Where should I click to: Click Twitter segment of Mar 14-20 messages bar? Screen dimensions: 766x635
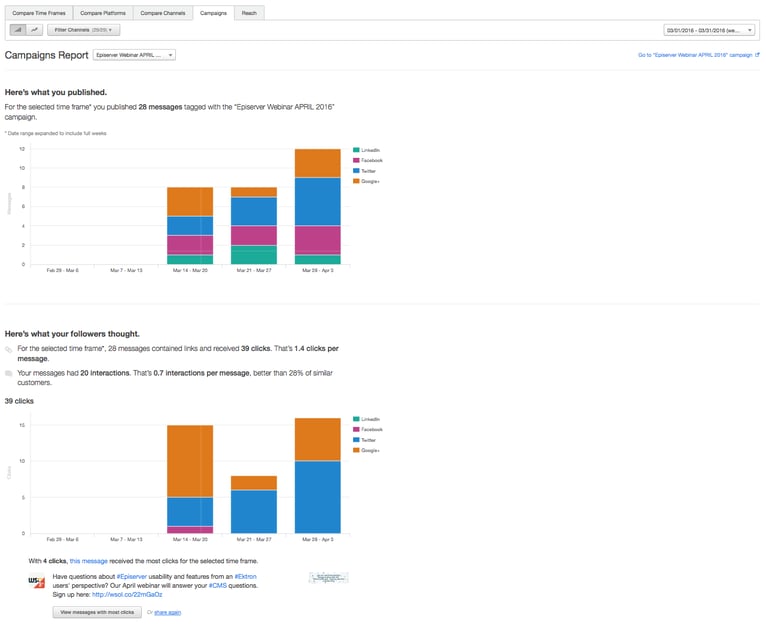pyautogui.click(x=190, y=226)
